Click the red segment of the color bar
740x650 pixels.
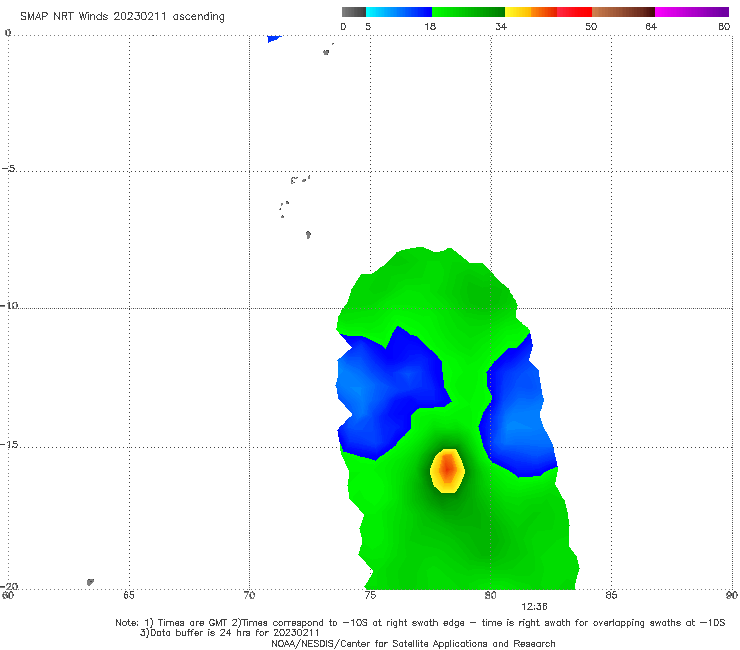coord(574,12)
